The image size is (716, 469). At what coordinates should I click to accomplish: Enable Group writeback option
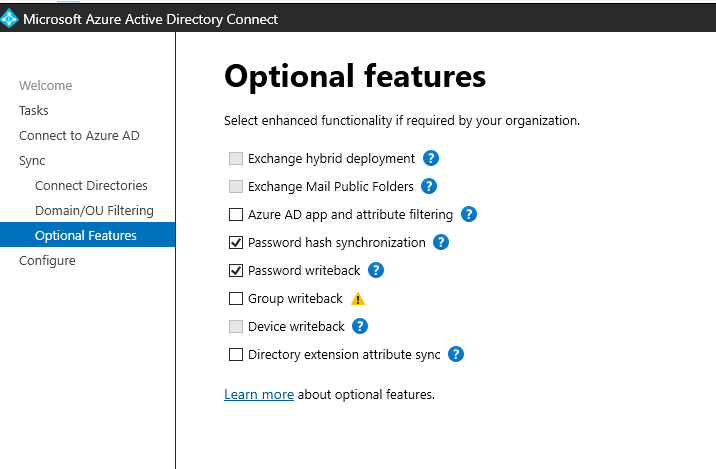click(x=236, y=298)
